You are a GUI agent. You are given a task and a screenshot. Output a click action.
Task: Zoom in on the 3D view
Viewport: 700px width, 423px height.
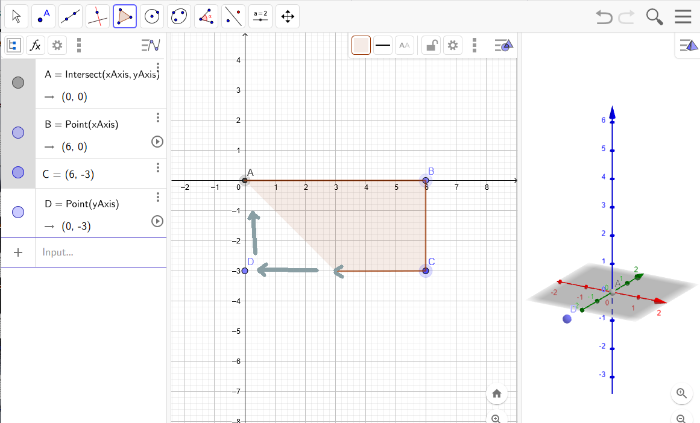point(681,393)
